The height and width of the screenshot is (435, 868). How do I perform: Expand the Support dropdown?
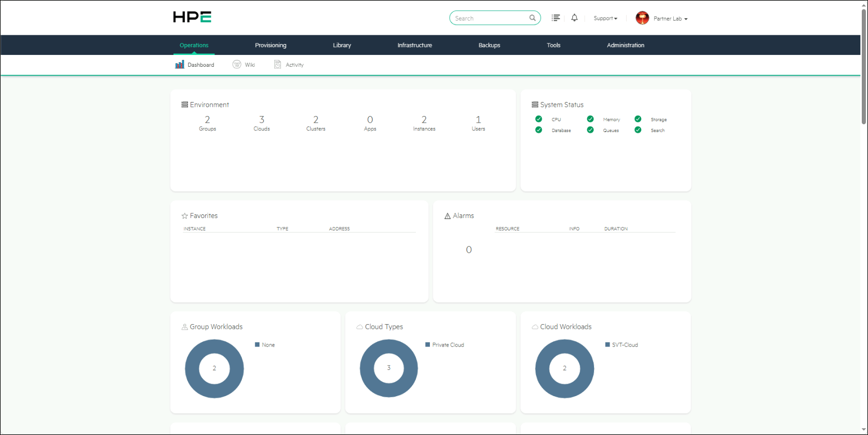(605, 18)
